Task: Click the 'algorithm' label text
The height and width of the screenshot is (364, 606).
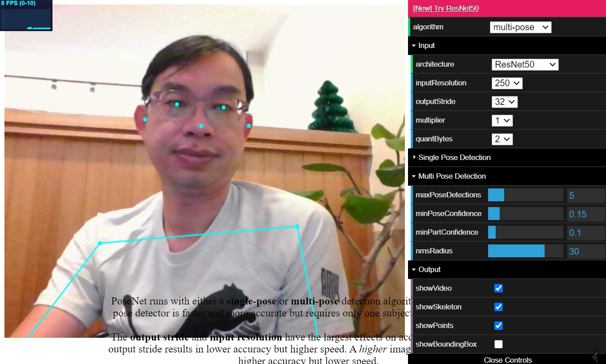Action: [x=428, y=27]
